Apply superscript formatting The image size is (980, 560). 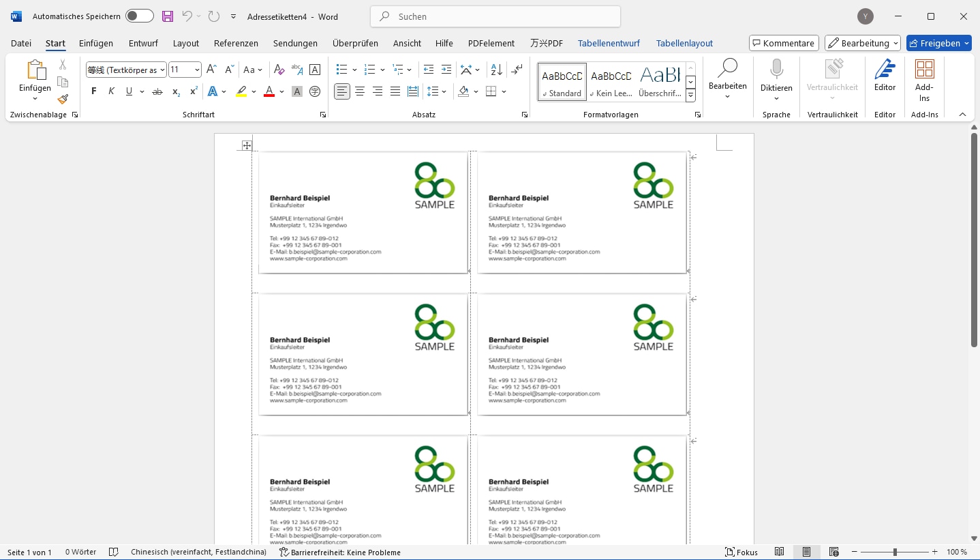194,91
